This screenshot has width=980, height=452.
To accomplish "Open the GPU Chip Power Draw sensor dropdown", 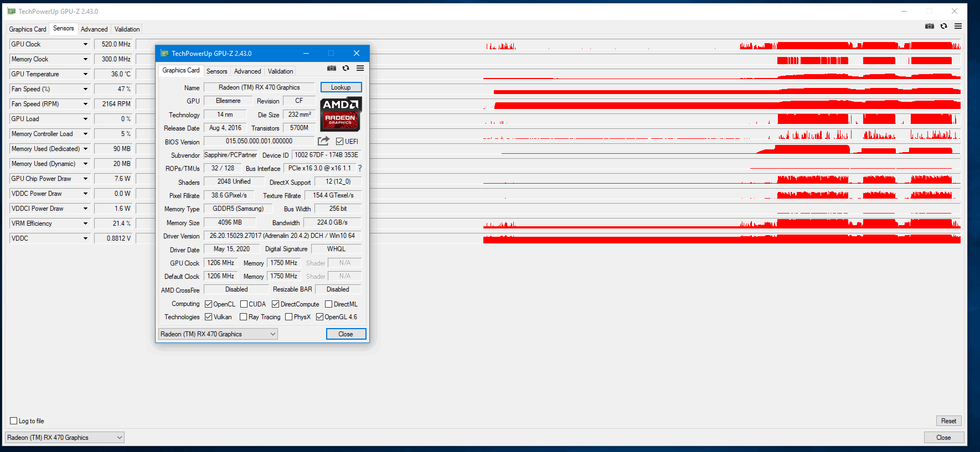I will point(85,179).
